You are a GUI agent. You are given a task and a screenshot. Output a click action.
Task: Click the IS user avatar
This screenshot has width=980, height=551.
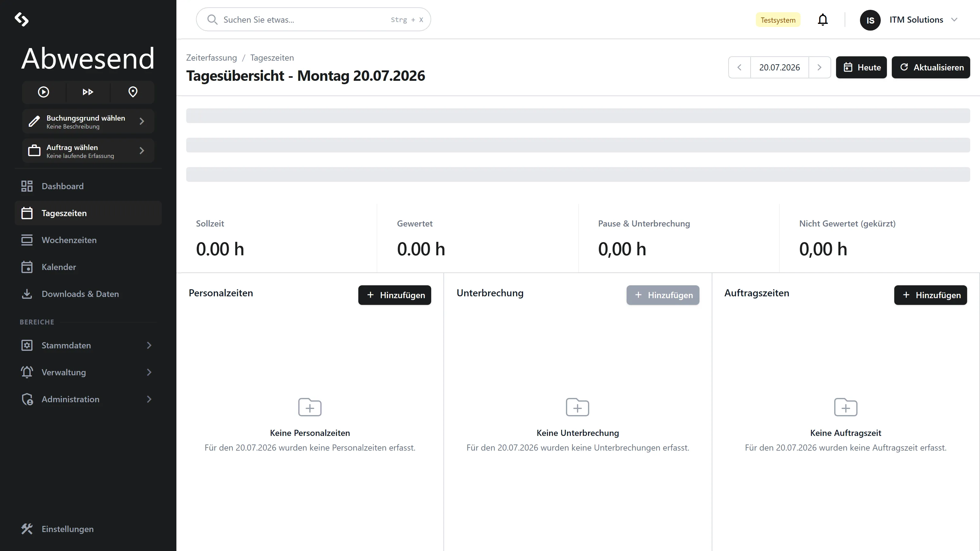coord(870,20)
